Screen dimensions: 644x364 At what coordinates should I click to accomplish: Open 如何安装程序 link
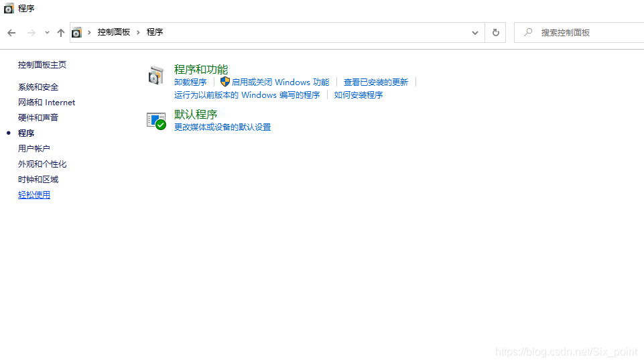pyautogui.click(x=358, y=95)
